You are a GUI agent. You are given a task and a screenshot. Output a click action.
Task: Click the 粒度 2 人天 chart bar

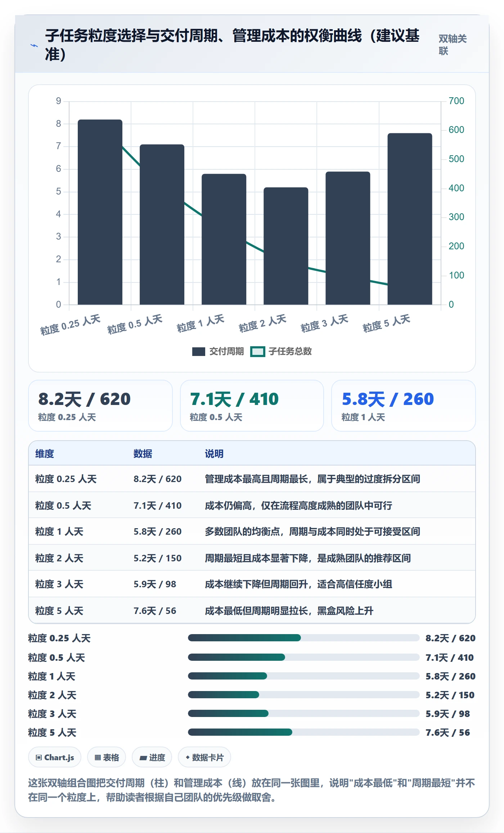(x=286, y=246)
